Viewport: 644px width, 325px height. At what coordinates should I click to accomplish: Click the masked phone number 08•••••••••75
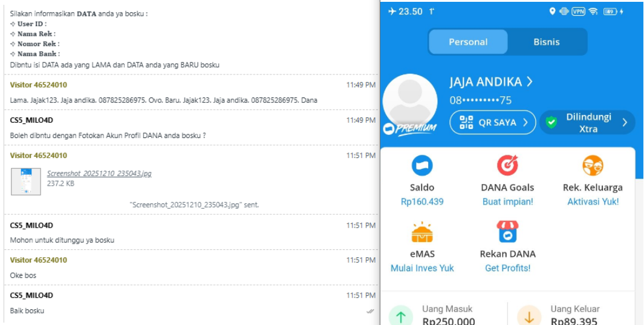point(481,100)
